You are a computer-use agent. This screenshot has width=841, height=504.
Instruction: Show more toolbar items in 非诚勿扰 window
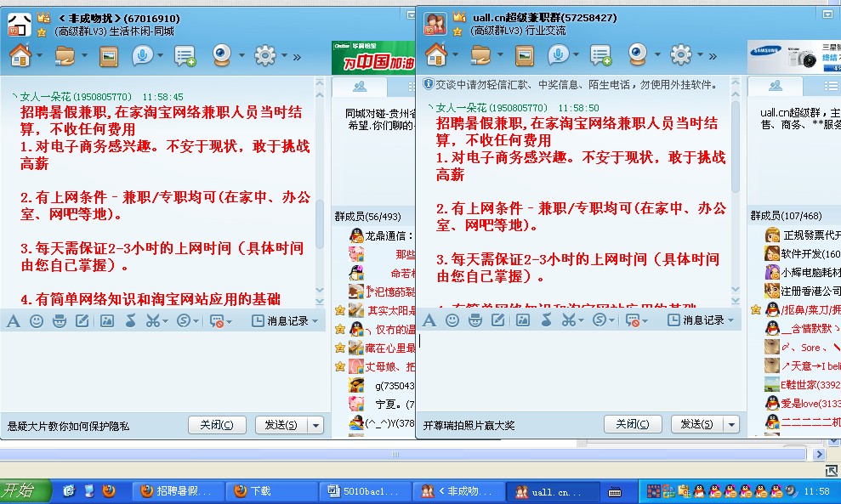point(297,57)
